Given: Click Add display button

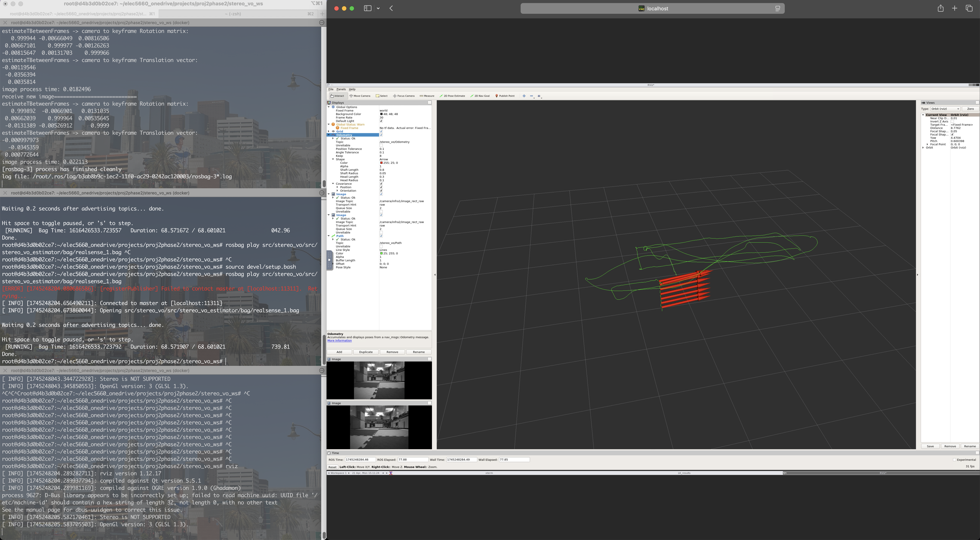Looking at the screenshot, I should 339,352.
